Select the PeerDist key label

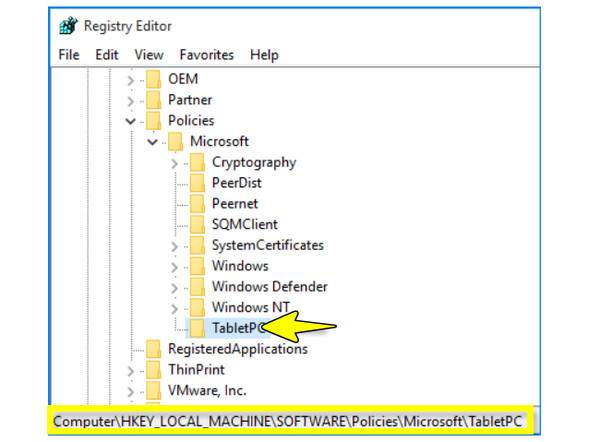[x=237, y=183]
